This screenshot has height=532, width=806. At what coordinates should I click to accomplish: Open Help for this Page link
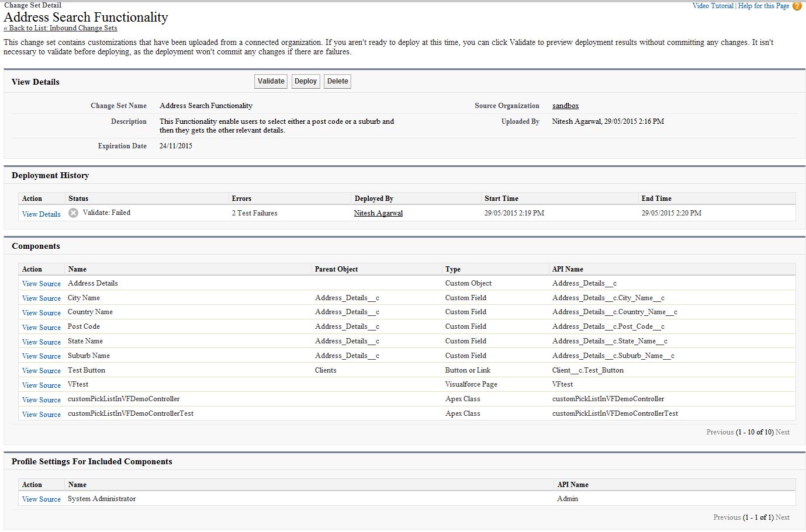(763, 6)
